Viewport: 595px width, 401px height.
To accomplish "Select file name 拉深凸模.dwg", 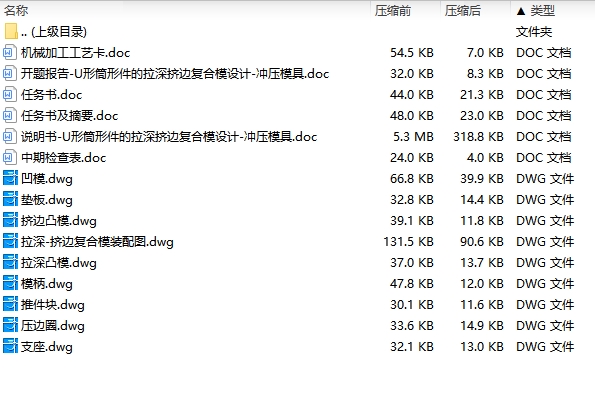I will click(x=59, y=263).
